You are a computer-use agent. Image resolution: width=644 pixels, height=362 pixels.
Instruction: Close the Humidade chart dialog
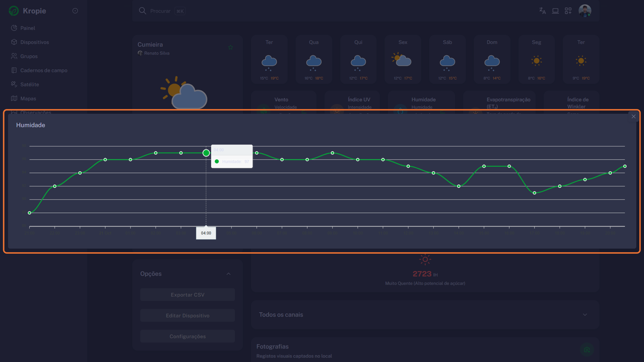tap(633, 117)
